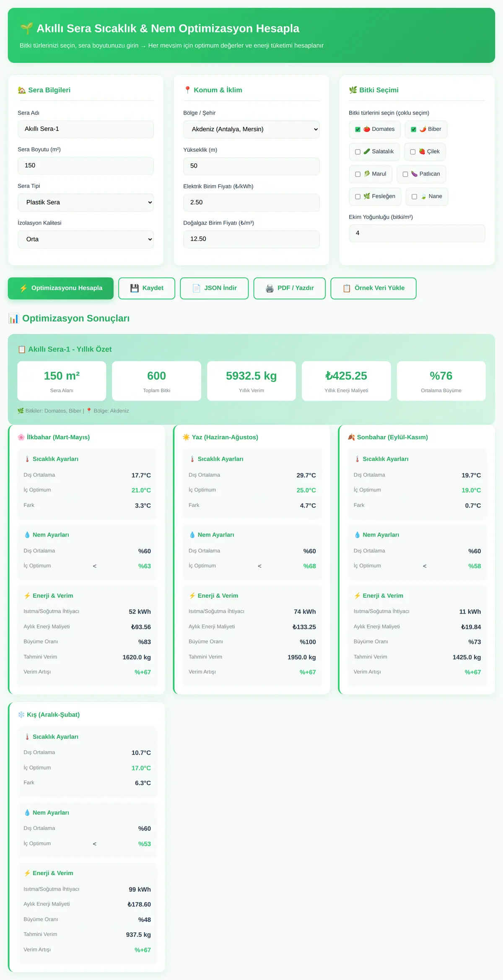Screen dimensions: 503x980
Task: Click the chart icon beside Optimizasyon Sonuçları
Action: pyautogui.click(x=13, y=319)
